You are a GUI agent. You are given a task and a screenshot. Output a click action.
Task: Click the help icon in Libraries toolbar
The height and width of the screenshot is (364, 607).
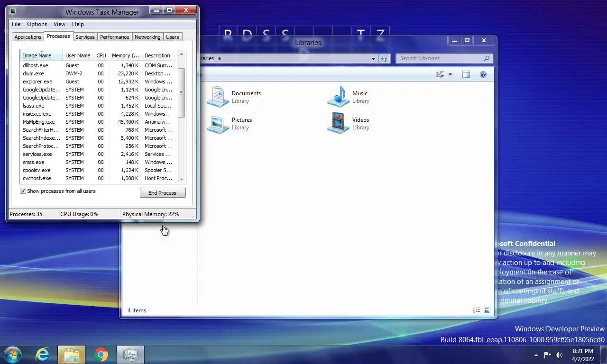pyautogui.click(x=483, y=74)
